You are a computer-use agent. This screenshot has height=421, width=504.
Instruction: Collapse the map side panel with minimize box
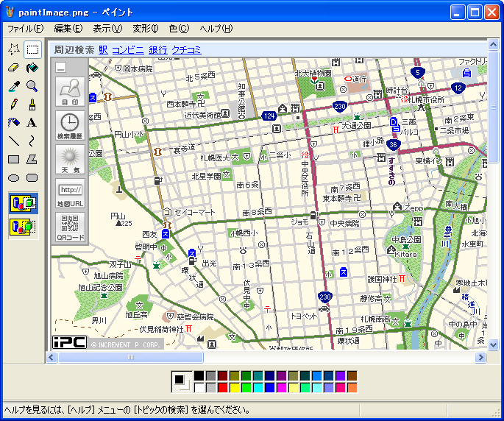61,67
